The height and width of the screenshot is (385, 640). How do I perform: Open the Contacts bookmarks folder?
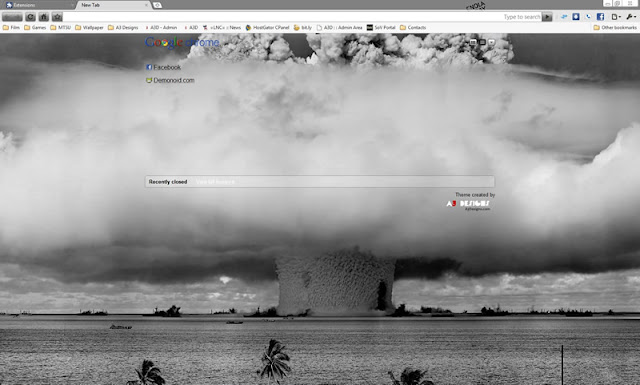(413, 28)
